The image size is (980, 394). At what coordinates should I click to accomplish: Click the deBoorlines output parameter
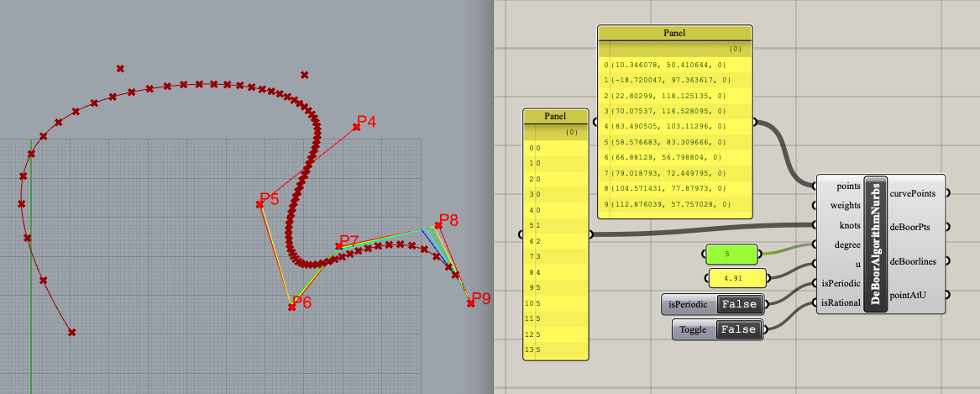913,261
